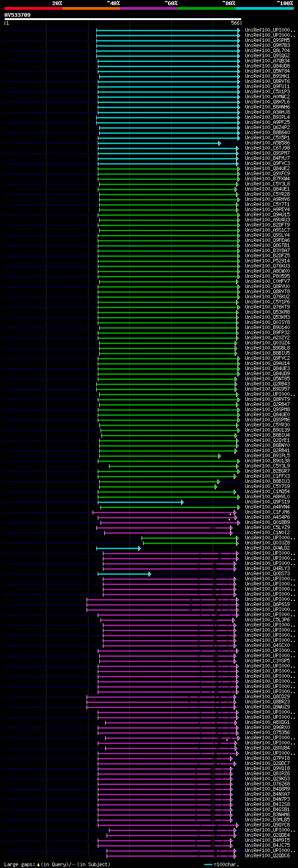Click the green ~80% identity legend segment
The image size is (298, 868).
click(207, 8)
